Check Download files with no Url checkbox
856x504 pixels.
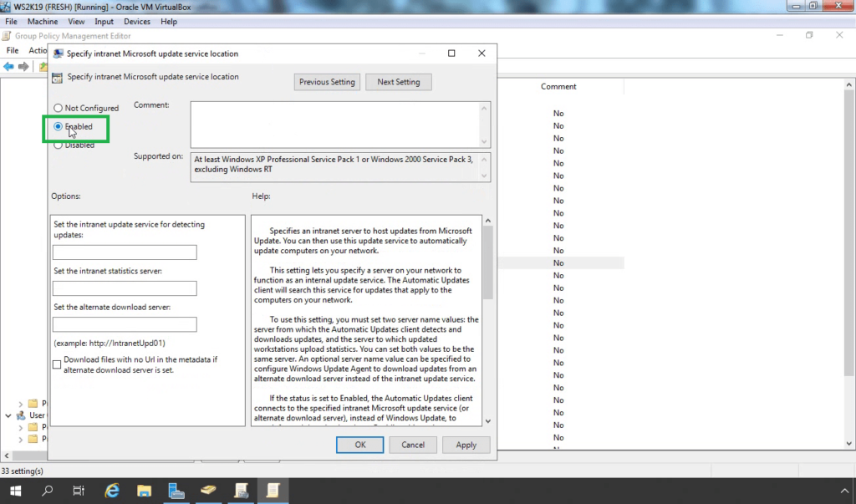(57, 364)
